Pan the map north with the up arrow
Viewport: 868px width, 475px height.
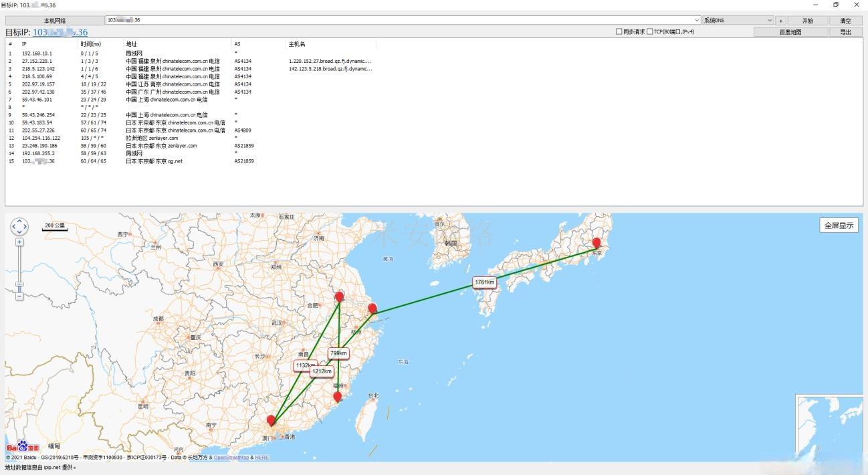coord(19,220)
